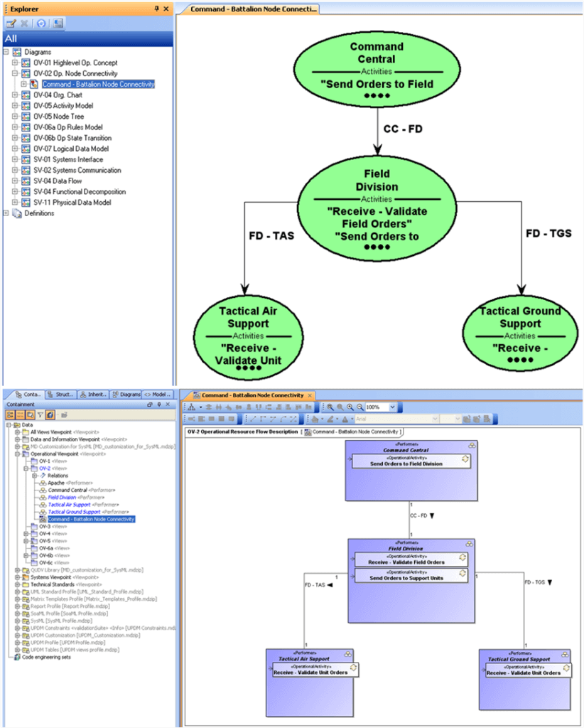584x728 pixels.
Task: Open the Inheritance tab
Action: 94,395
